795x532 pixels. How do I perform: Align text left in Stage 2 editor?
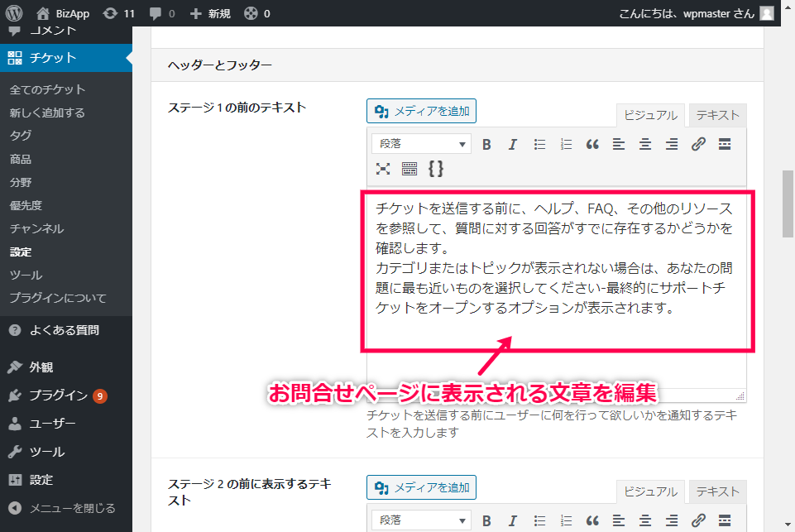tap(619, 521)
